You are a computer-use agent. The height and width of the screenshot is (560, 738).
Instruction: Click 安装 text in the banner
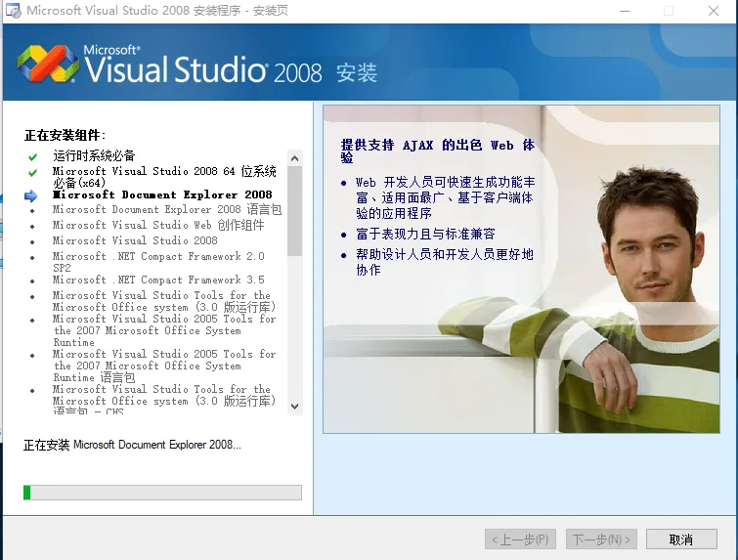(x=357, y=73)
